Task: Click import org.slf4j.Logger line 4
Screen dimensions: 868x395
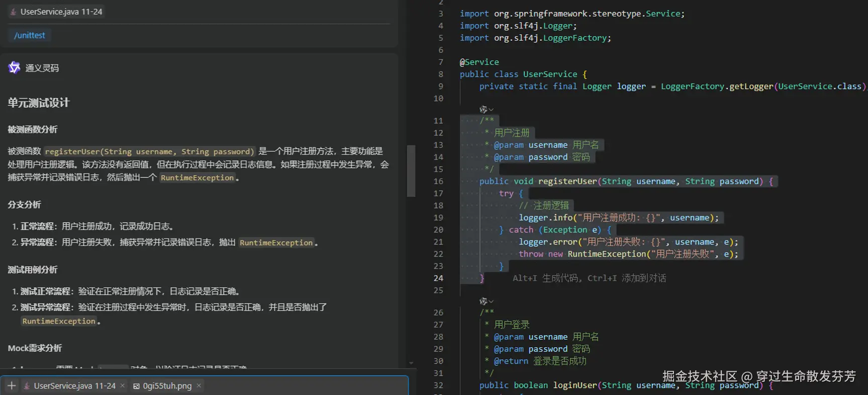Action: point(518,26)
